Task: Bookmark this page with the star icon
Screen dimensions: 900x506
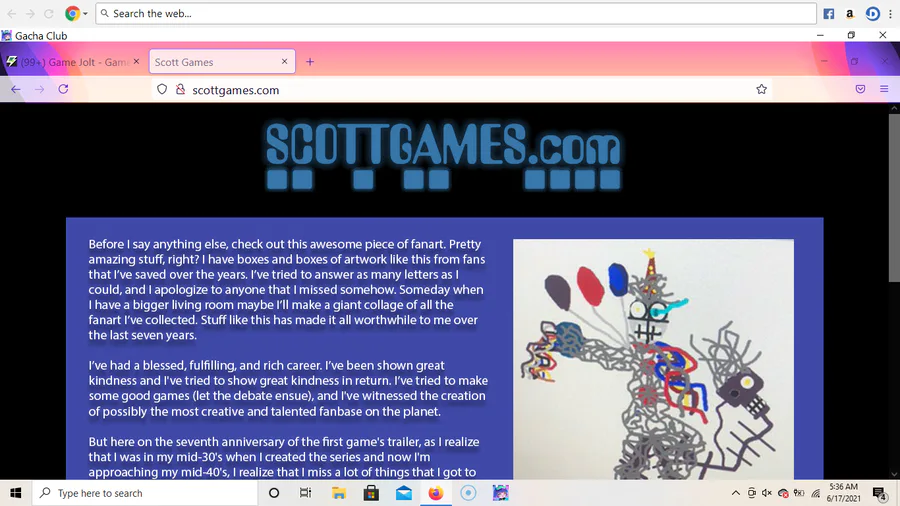Action: tap(761, 89)
